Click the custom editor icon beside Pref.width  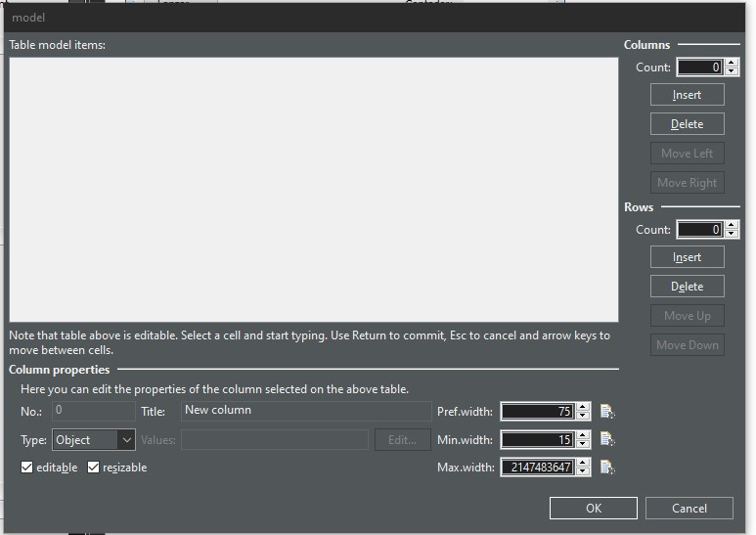tap(607, 412)
